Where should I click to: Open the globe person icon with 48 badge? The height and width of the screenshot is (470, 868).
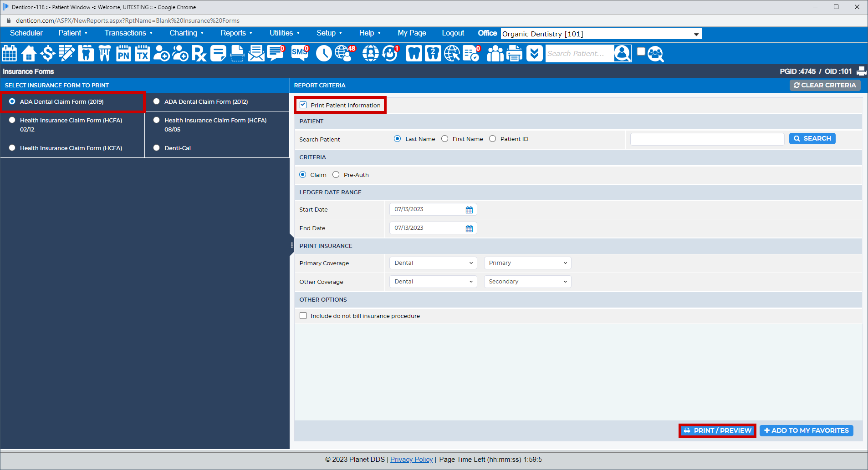tap(345, 53)
